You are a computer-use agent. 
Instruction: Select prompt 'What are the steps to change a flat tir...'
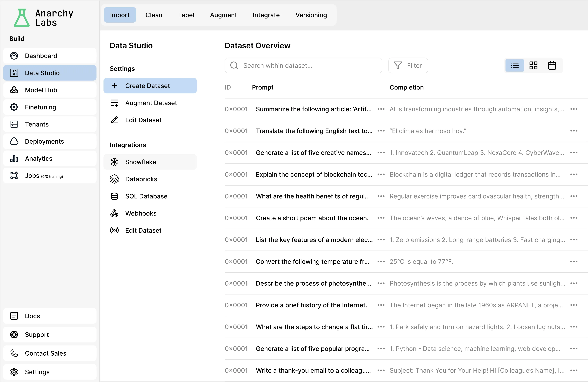[x=314, y=327]
